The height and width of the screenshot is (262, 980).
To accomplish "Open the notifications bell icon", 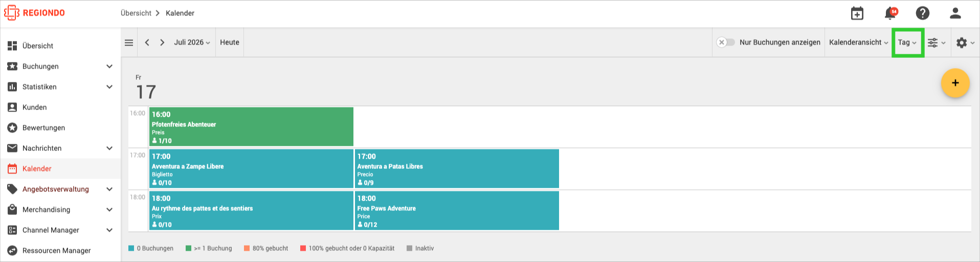I will coord(890,13).
